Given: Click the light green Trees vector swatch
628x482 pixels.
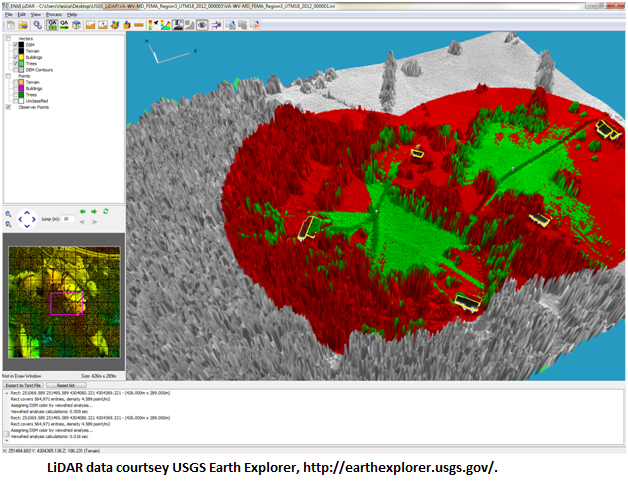Looking at the screenshot, I should (x=21, y=63).
